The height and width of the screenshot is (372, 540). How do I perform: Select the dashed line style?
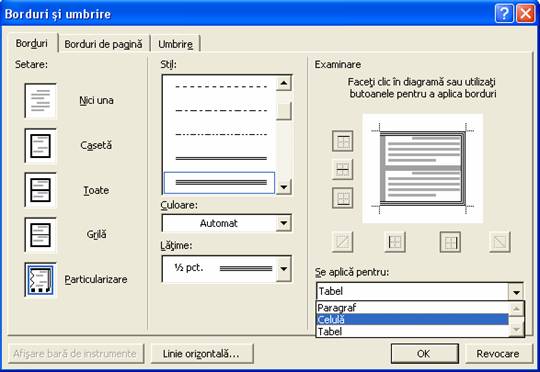(x=220, y=87)
